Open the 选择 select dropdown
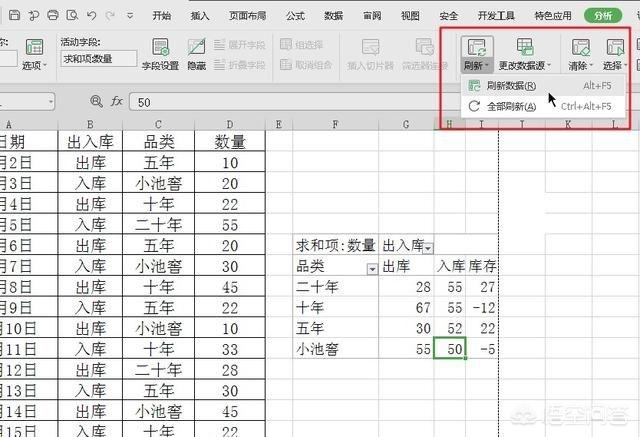 click(615, 54)
